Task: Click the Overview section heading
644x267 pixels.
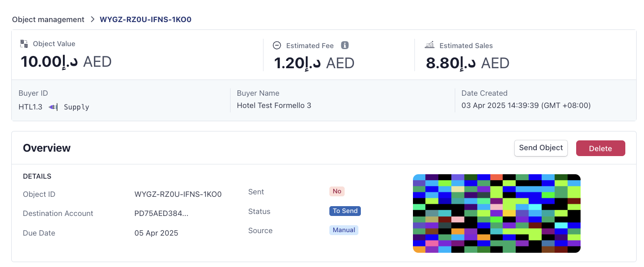Action: point(47,148)
